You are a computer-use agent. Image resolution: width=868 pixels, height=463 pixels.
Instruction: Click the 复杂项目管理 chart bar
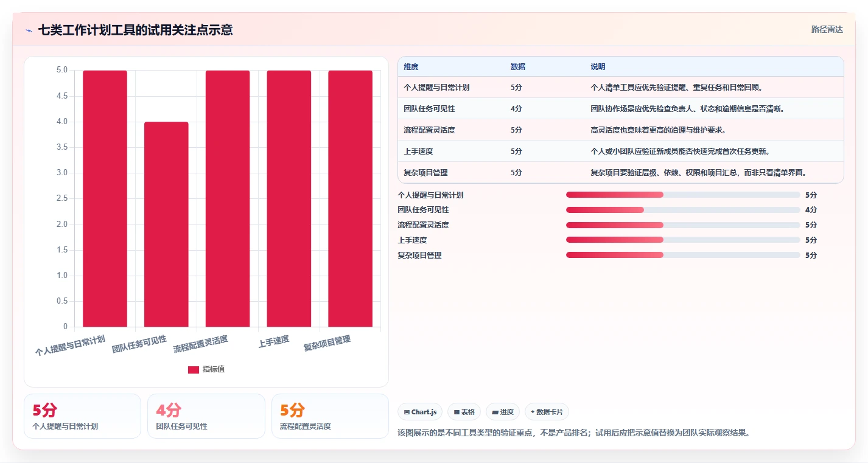click(x=350, y=199)
